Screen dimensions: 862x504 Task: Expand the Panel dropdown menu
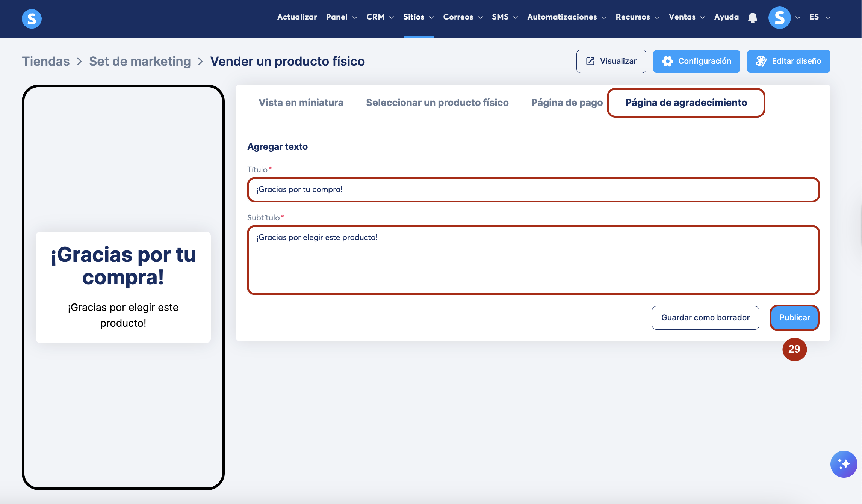pyautogui.click(x=341, y=17)
